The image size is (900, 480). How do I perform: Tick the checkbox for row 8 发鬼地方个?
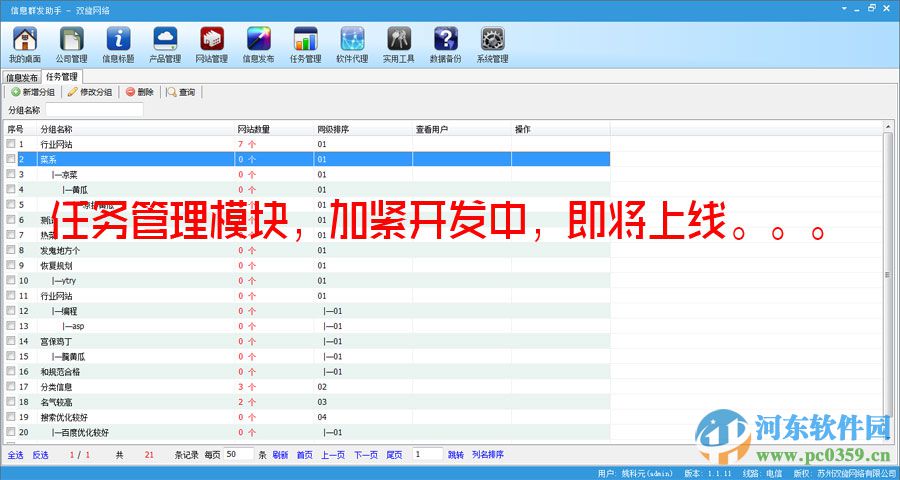pos(11,250)
